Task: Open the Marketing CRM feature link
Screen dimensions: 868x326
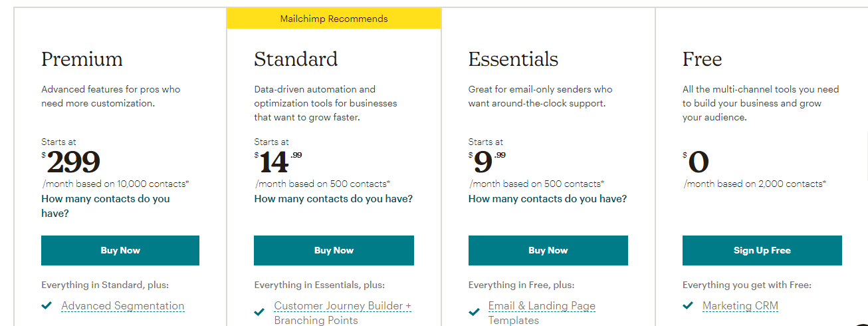Action: pyautogui.click(x=740, y=306)
